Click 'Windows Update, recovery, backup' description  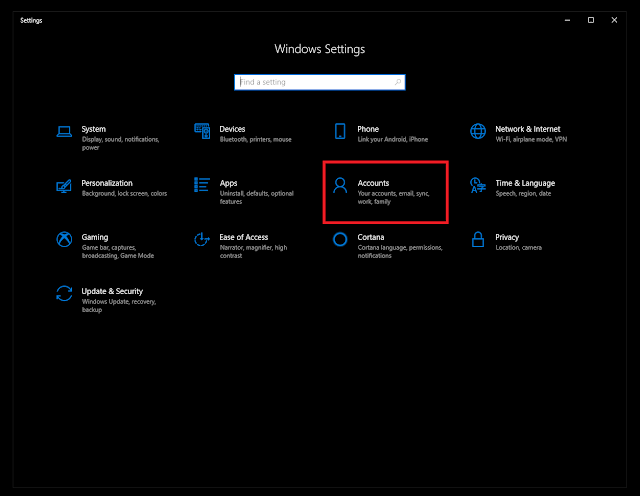(119, 305)
